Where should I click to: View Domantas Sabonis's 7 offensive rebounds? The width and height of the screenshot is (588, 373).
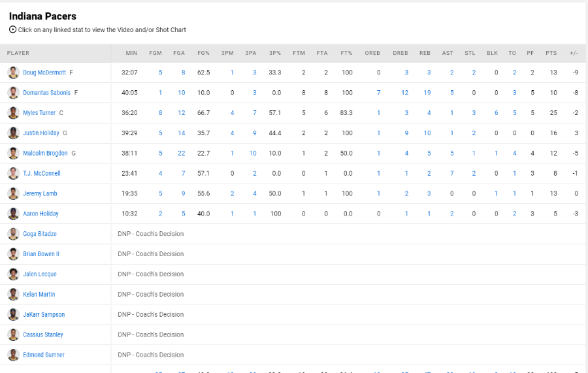(379, 93)
